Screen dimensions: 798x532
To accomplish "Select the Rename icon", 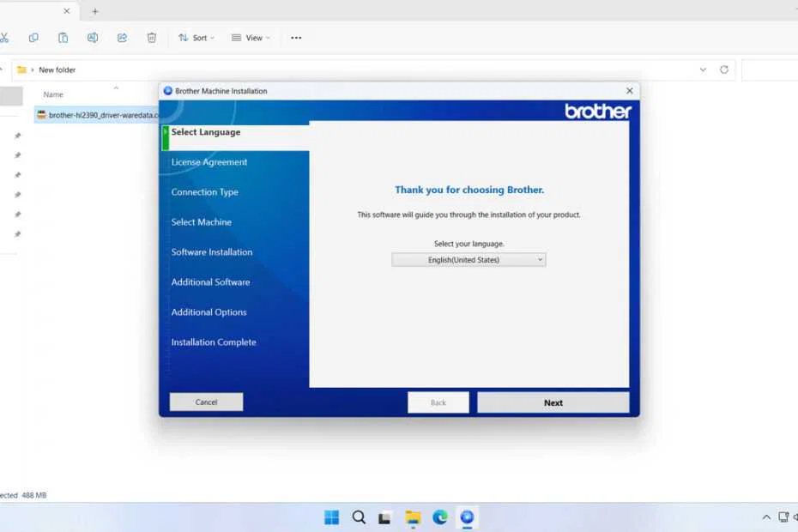I will pos(92,38).
